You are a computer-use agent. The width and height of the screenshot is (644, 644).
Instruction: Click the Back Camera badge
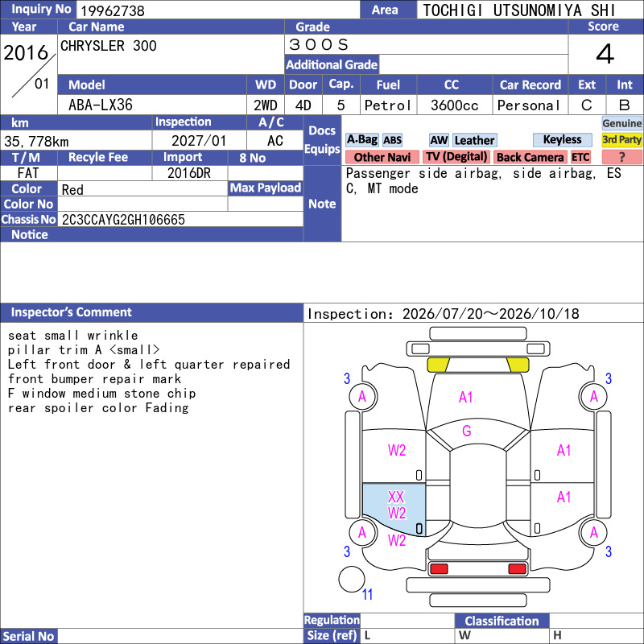(x=530, y=157)
